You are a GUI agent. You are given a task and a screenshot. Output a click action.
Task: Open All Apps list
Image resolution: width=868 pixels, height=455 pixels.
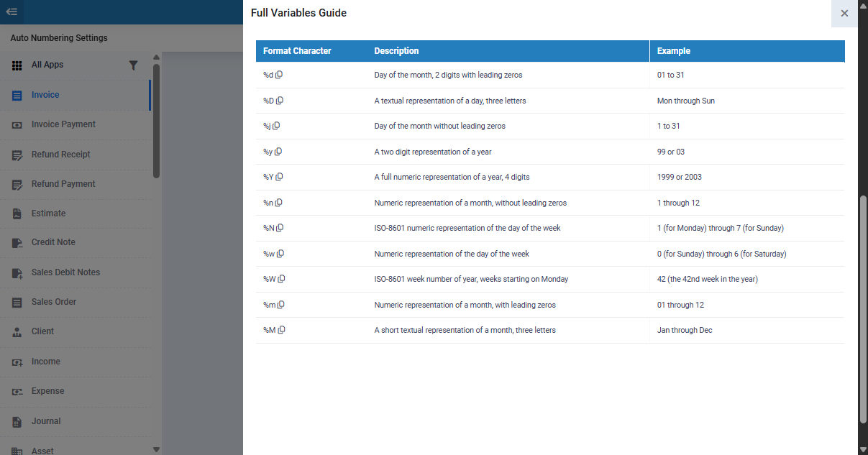click(x=47, y=65)
